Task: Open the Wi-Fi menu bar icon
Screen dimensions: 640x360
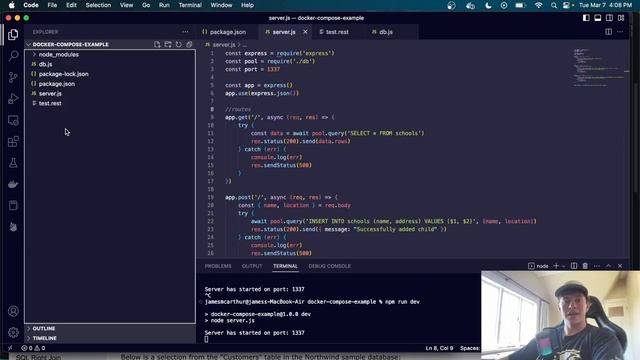Action: click(x=538, y=5)
